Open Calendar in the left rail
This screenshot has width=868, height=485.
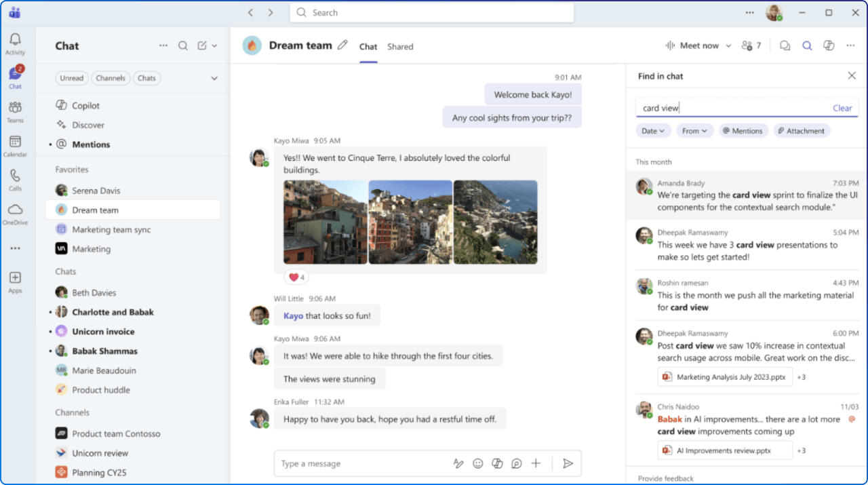pyautogui.click(x=15, y=145)
